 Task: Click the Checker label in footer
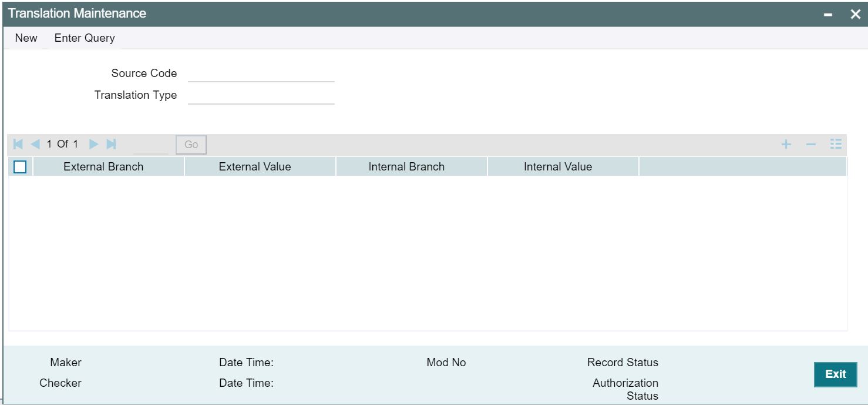tap(60, 383)
